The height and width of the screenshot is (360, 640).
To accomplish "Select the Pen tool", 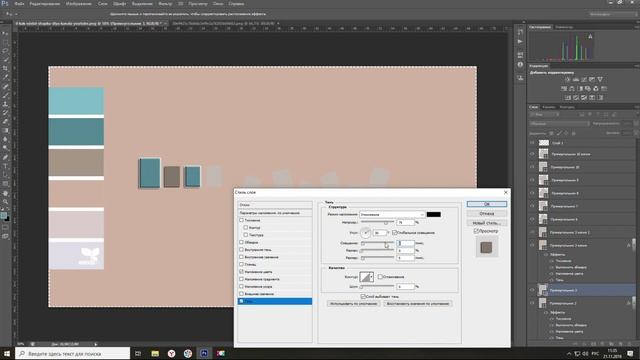I will [5, 157].
